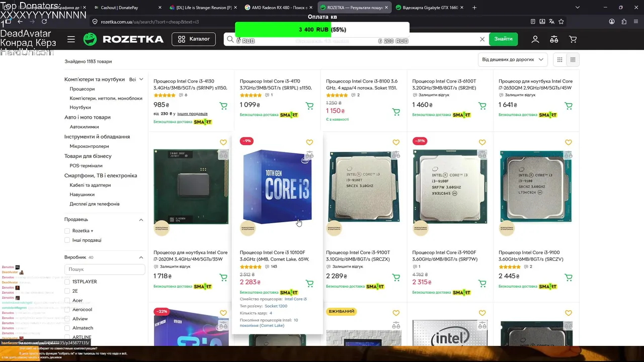Add Intel Core i3-8100 to cart
Image resolution: width=644 pixels, height=362 pixels.
pyautogui.click(x=396, y=112)
